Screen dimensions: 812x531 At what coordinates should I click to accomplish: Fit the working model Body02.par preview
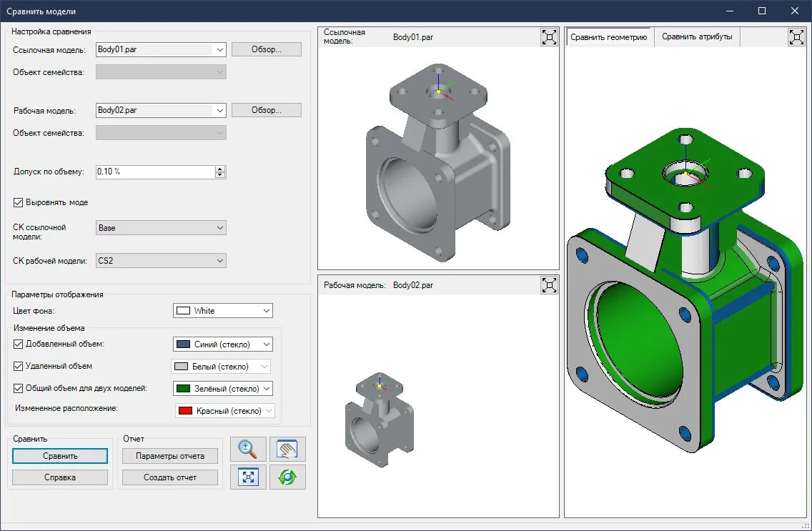(549, 285)
